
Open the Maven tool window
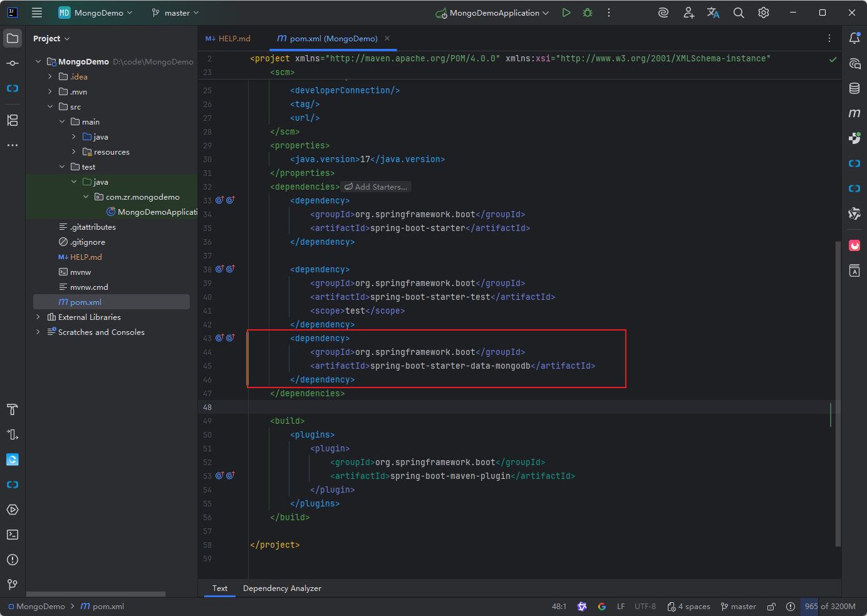click(854, 113)
